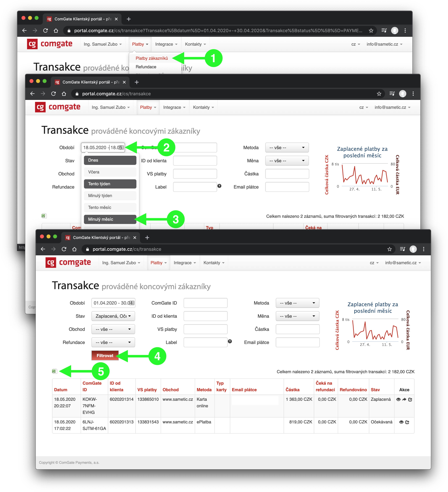View the 819,00 CZK transaction via eye icon

[x=401, y=422]
